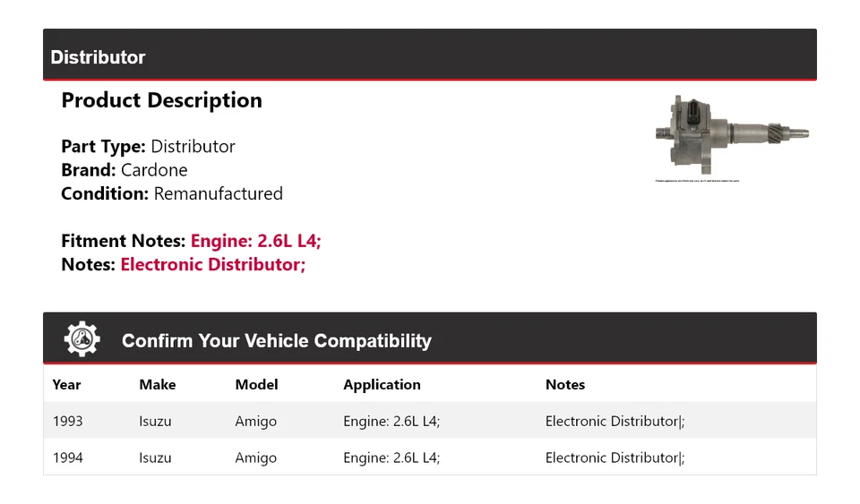The image size is (860, 504).
Task: Click the red Engine: 2.6L L4; fitment note
Action: 255,241
